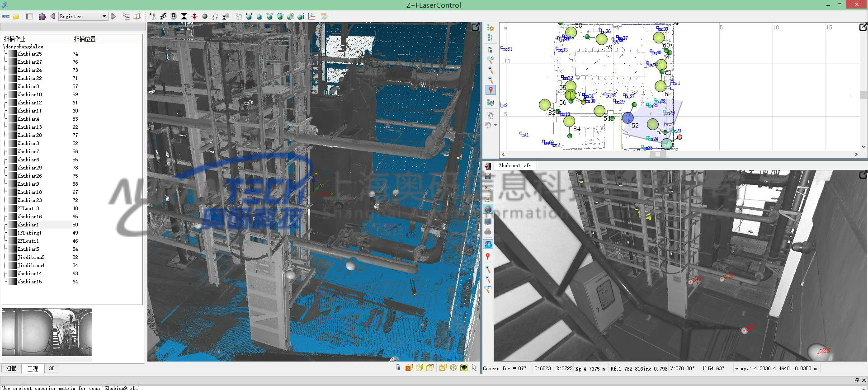This screenshot has width=868, height=390.
Task: Click the red star target icon
Action: (194, 16)
